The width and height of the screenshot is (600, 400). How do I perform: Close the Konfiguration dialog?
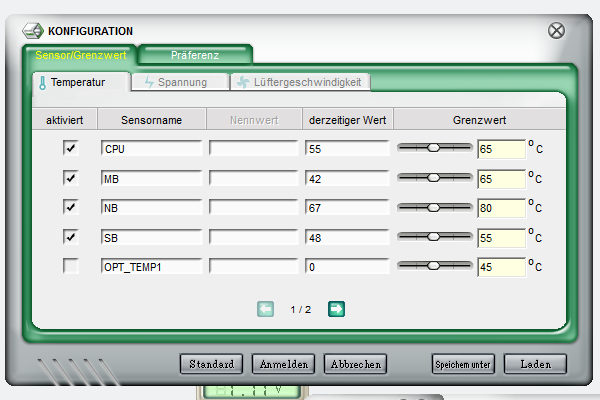pyautogui.click(x=556, y=31)
